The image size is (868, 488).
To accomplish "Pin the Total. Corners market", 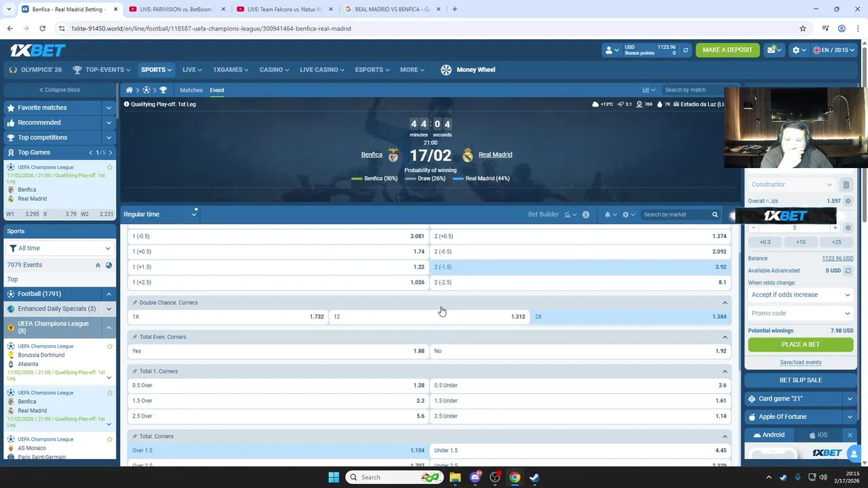I will 134,436.
